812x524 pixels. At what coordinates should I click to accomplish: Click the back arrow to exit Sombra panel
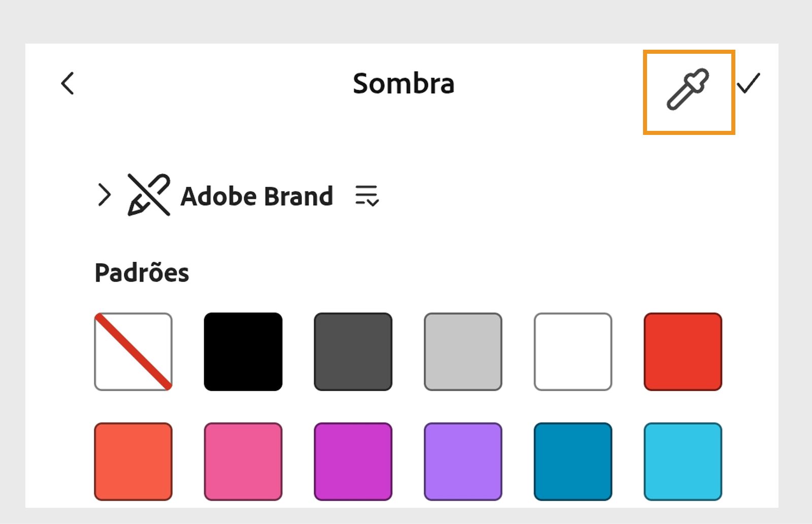click(x=67, y=84)
